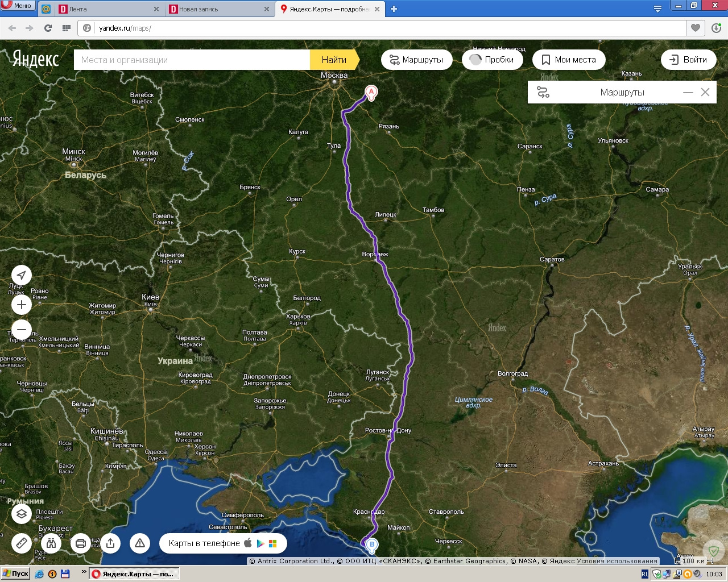Screen dimensions: 728x582
Task: Select Яндекс.Карты taskbar window button
Action: click(x=135, y=574)
